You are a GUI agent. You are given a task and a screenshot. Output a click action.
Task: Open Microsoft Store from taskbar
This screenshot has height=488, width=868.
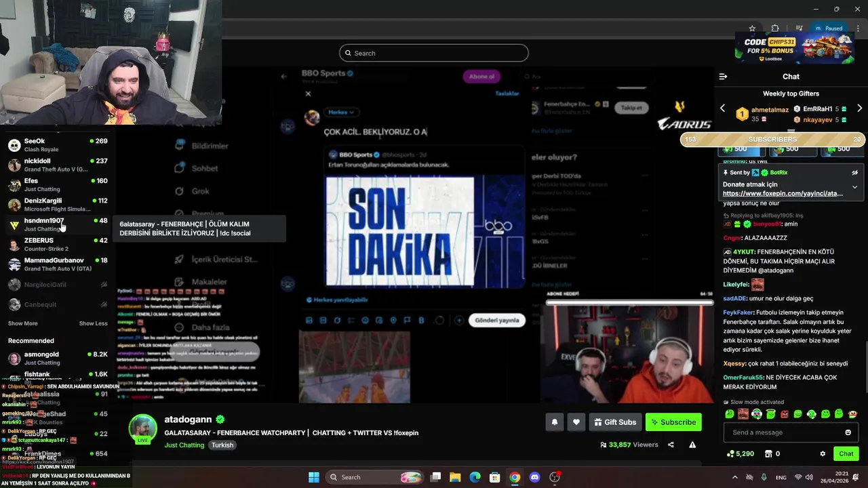495,477
